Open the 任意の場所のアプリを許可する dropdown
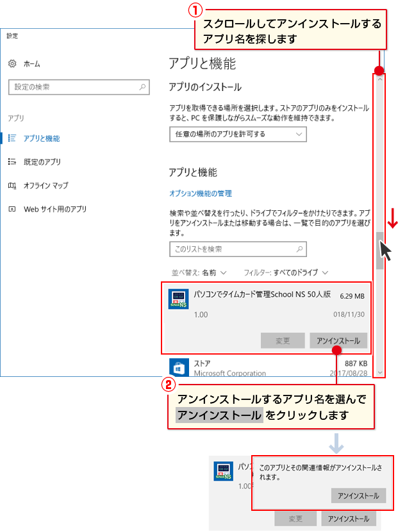414x532 pixels. click(237, 134)
